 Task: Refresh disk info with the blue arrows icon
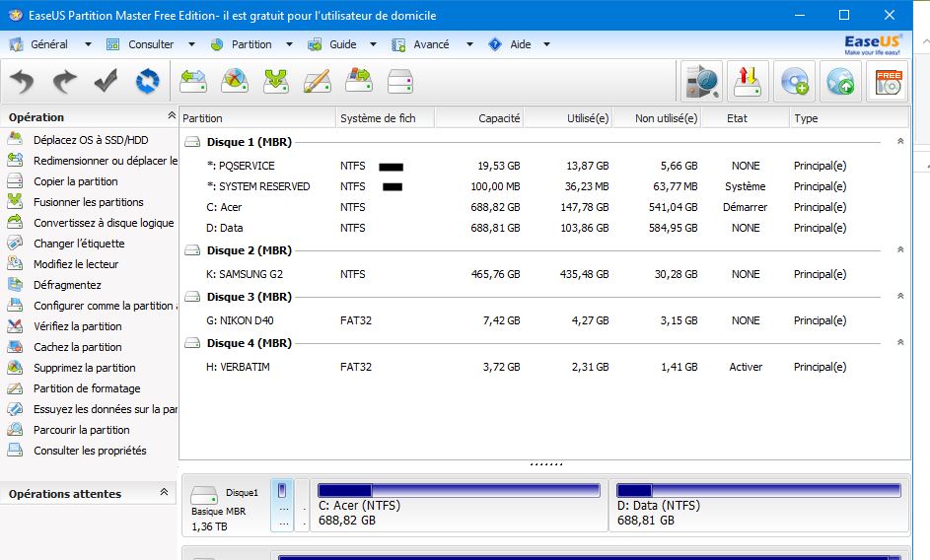(147, 81)
